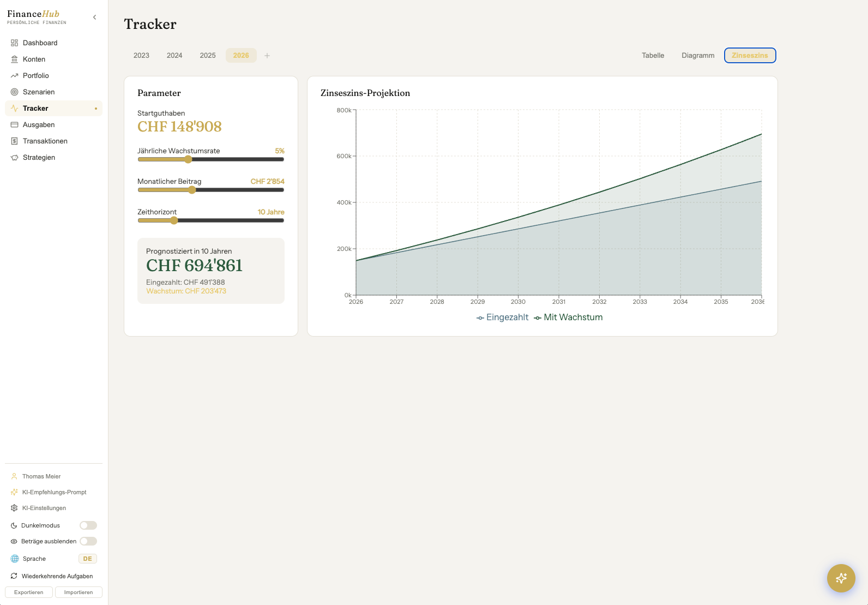Click the Exportieren button

[29, 592]
